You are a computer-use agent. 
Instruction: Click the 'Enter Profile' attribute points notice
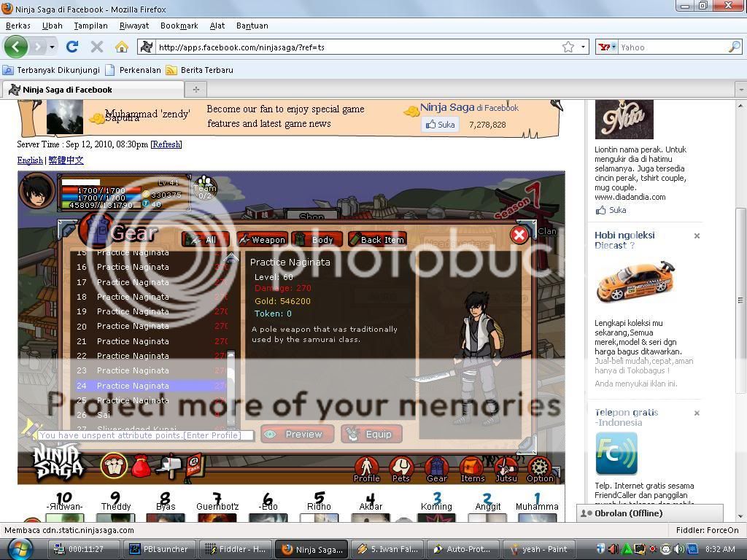pos(146,435)
